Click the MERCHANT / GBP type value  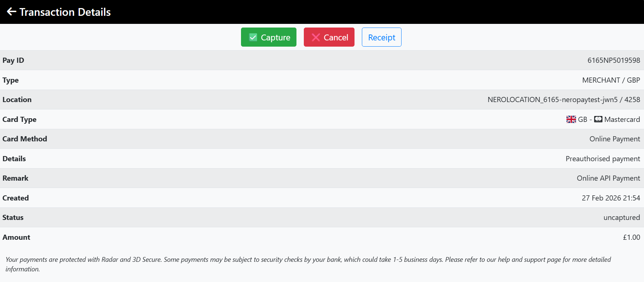(x=611, y=80)
